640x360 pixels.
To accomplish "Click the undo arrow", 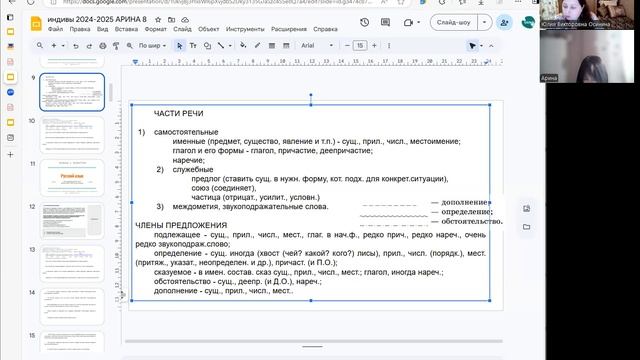I will point(76,46).
